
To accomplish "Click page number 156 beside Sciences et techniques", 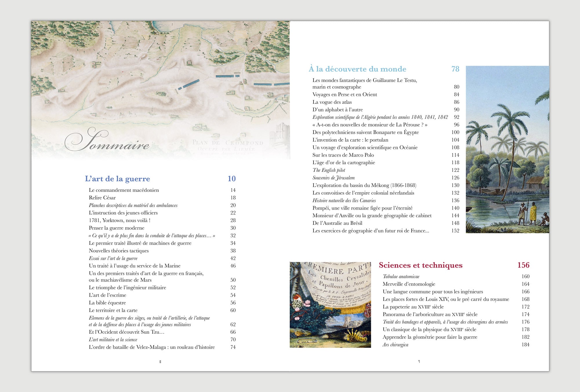I will (x=523, y=265).
